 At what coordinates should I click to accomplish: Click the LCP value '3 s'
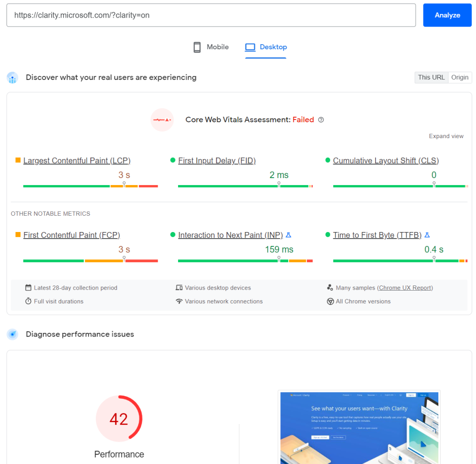[x=124, y=175]
